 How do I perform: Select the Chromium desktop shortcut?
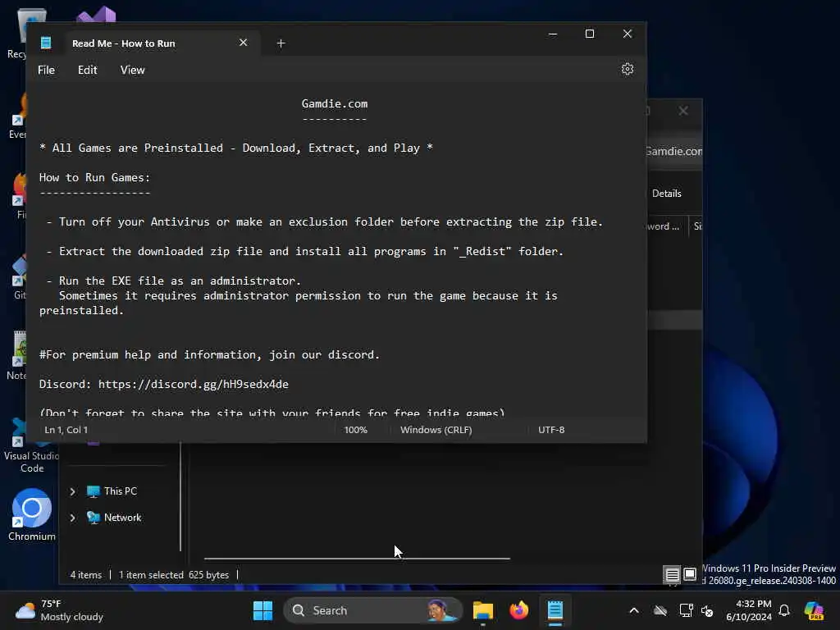click(32, 515)
